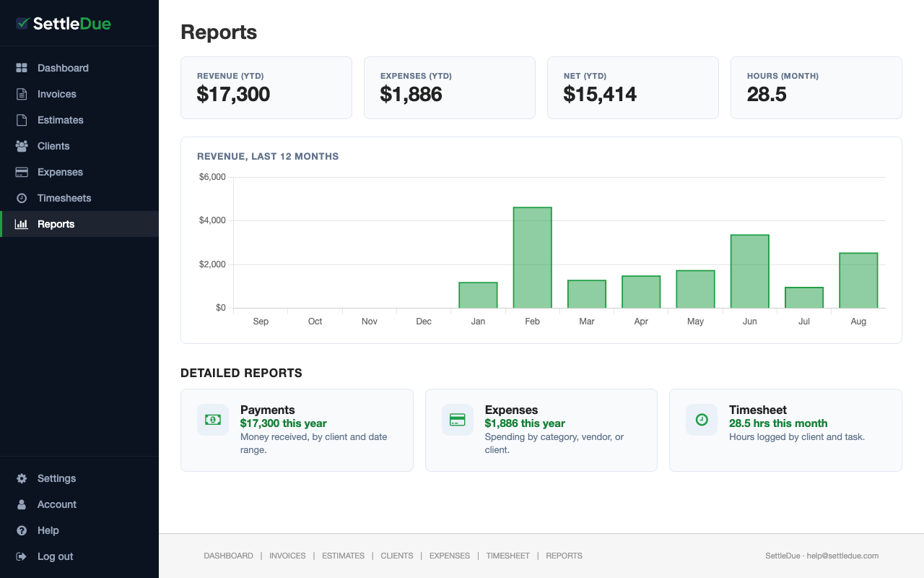924x578 pixels.
Task: Click the "$17,300 this year" payments text
Action: pos(284,423)
